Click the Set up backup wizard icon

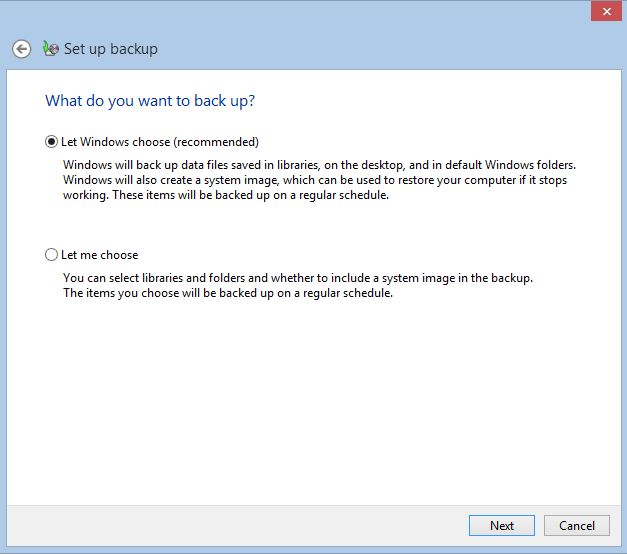point(51,48)
